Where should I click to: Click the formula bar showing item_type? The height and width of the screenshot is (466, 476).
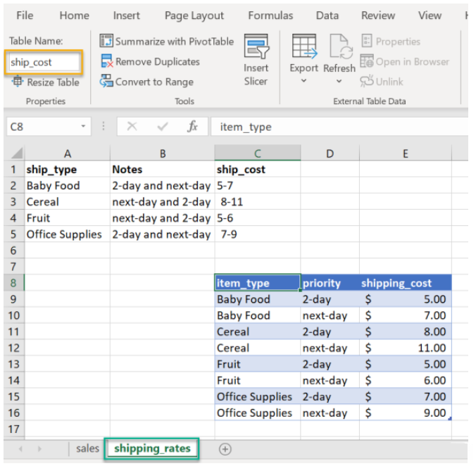click(x=339, y=127)
